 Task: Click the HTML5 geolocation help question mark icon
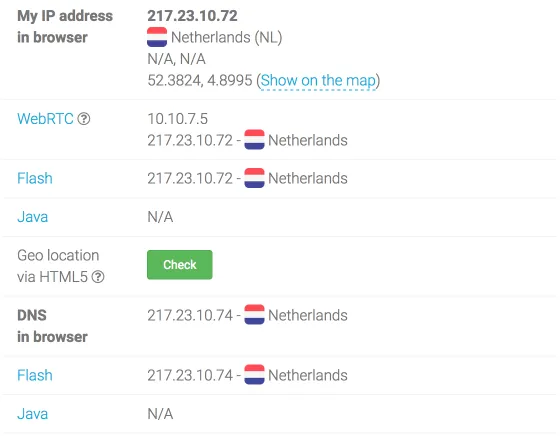(x=98, y=277)
